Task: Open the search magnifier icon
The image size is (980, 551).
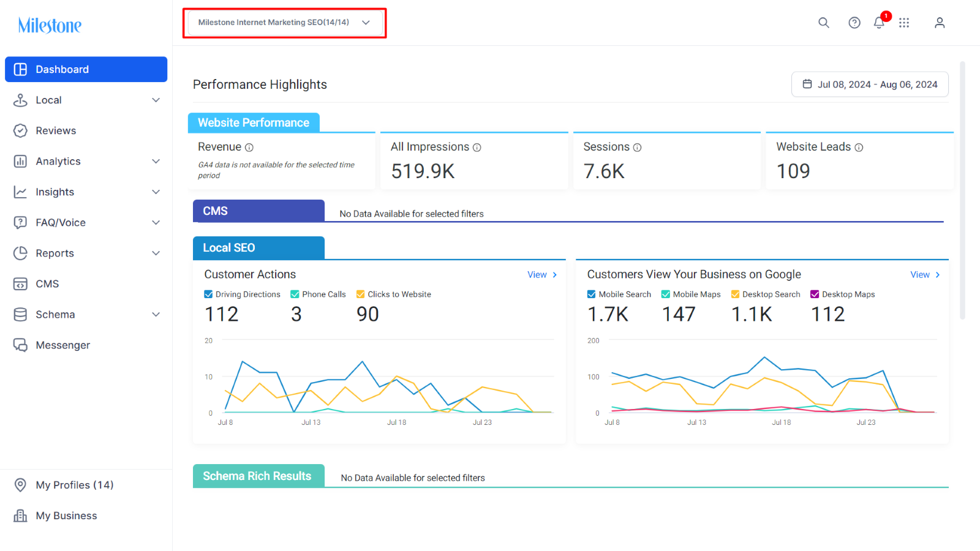Action: [824, 23]
